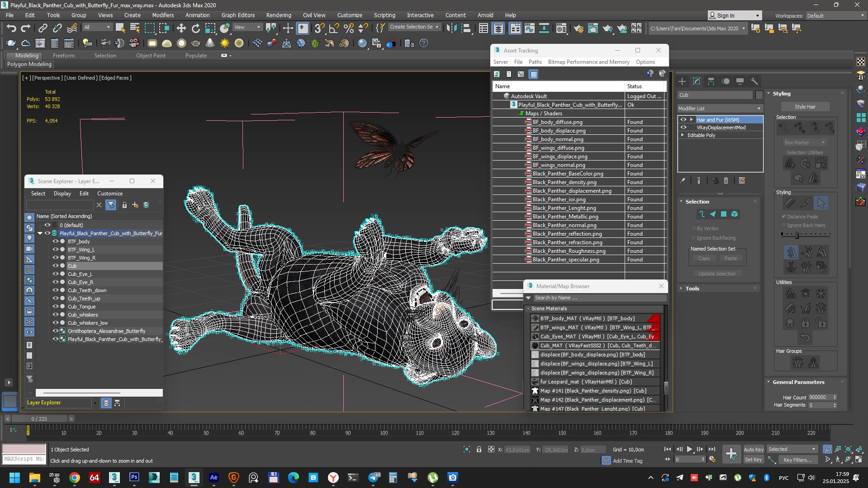
Task: Open Photoshop from the Windows taskbar
Action: click(134, 477)
